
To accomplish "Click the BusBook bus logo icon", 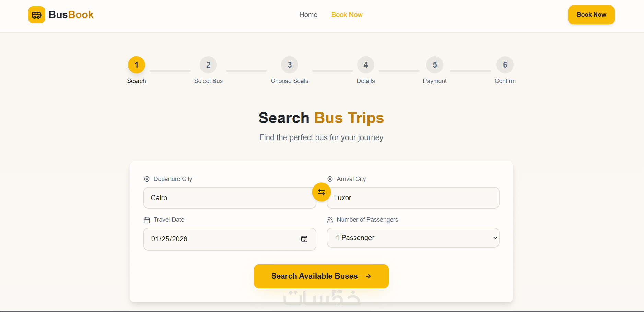I will 37,15.
